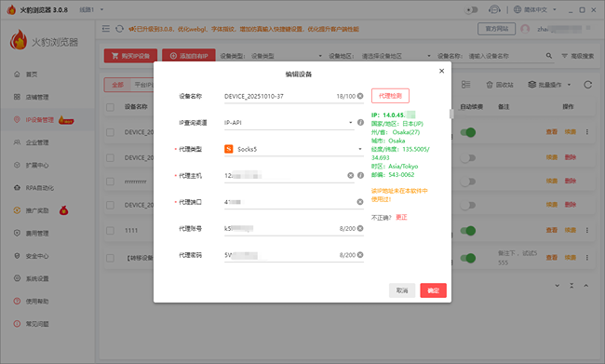Open 扩展中心 in the sidebar
The height and width of the screenshot is (364, 605).
[x=37, y=165]
